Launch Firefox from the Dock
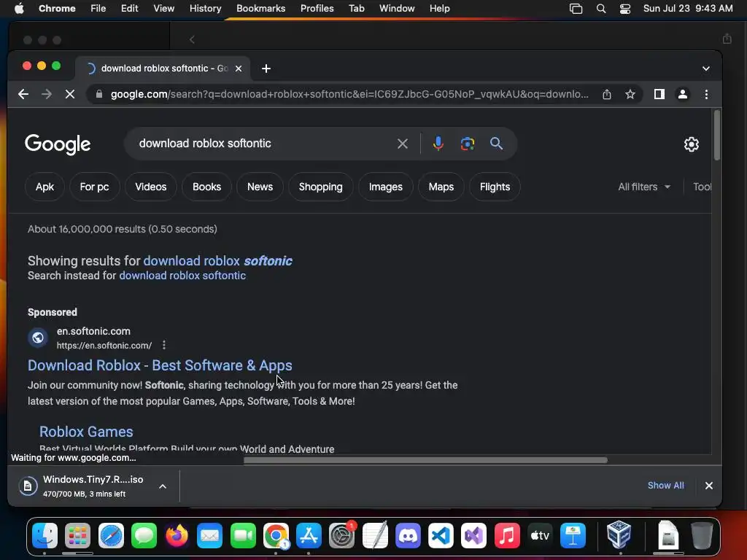Viewport: 747px width, 560px height. [177, 536]
